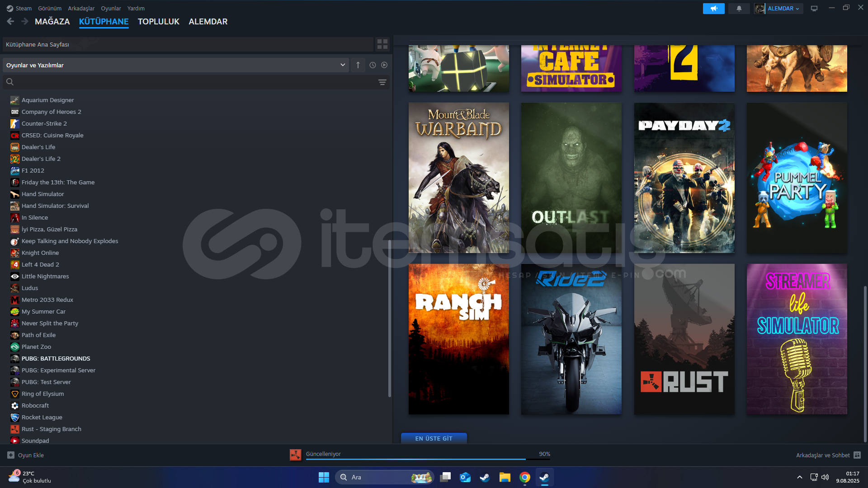
Task: Open the clock and date tray
Action: 848,477
